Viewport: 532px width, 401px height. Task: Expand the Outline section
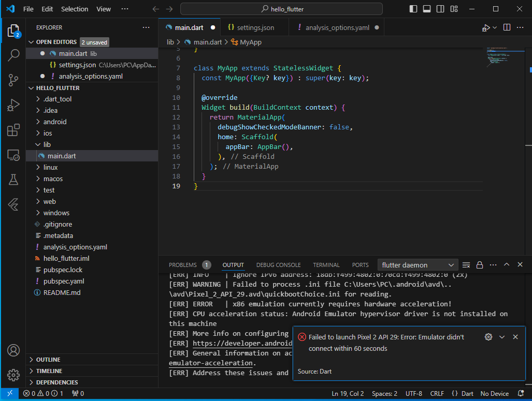(31, 360)
